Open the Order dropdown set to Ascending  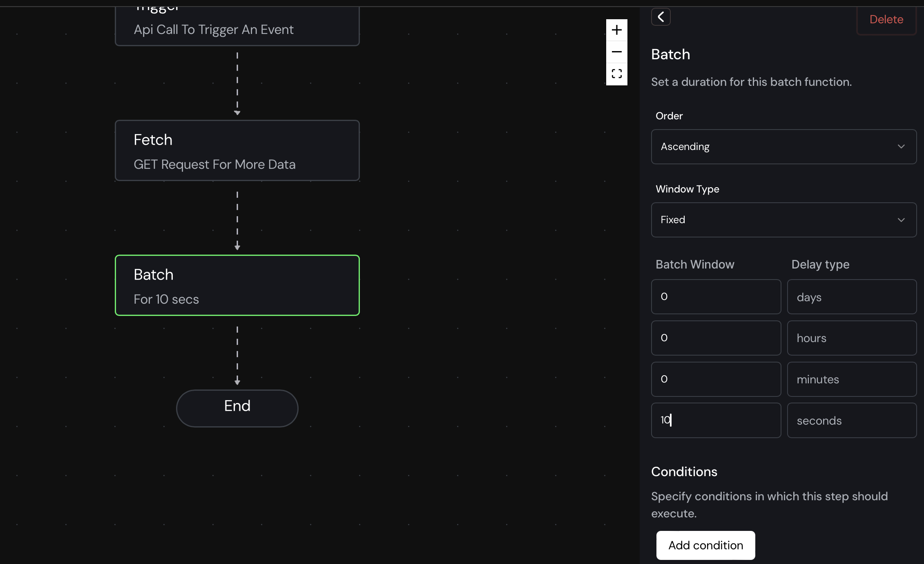coord(783,147)
